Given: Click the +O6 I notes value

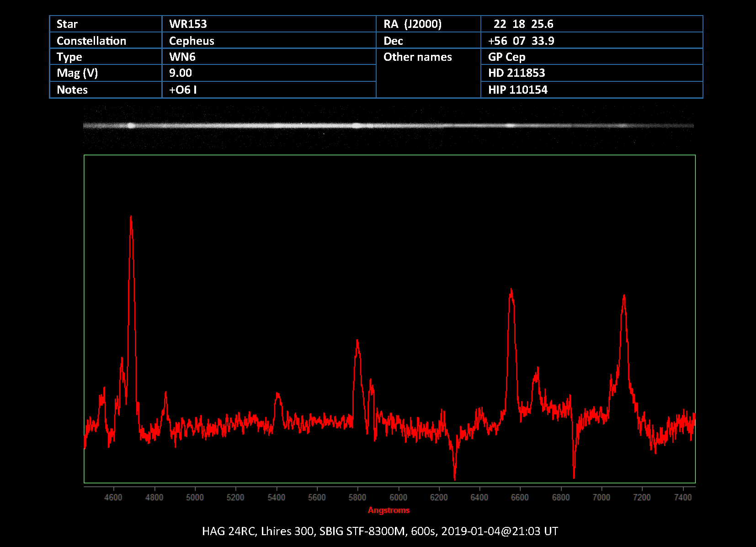Looking at the screenshot, I should [x=183, y=90].
